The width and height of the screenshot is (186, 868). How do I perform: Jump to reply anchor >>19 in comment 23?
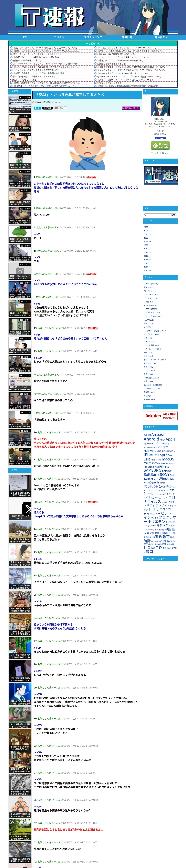[38, 358]
